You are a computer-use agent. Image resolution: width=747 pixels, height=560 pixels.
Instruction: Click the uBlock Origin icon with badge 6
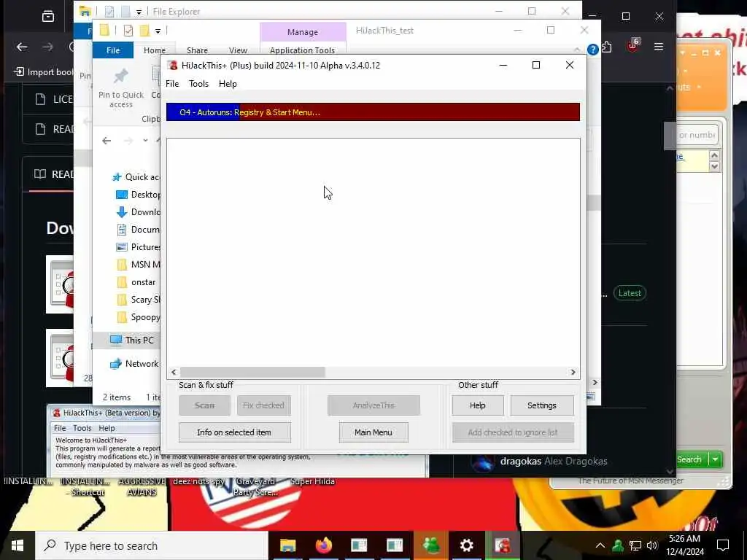tap(632, 46)
